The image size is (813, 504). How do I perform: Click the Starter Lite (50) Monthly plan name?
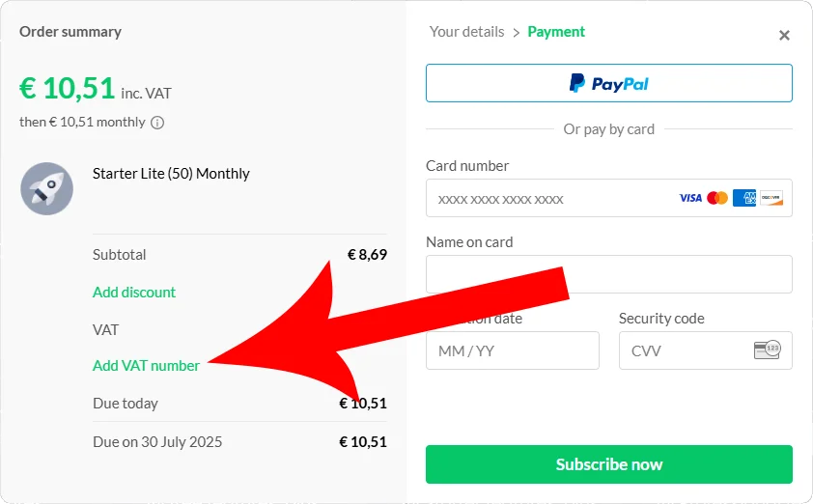(x=171, y=173)
